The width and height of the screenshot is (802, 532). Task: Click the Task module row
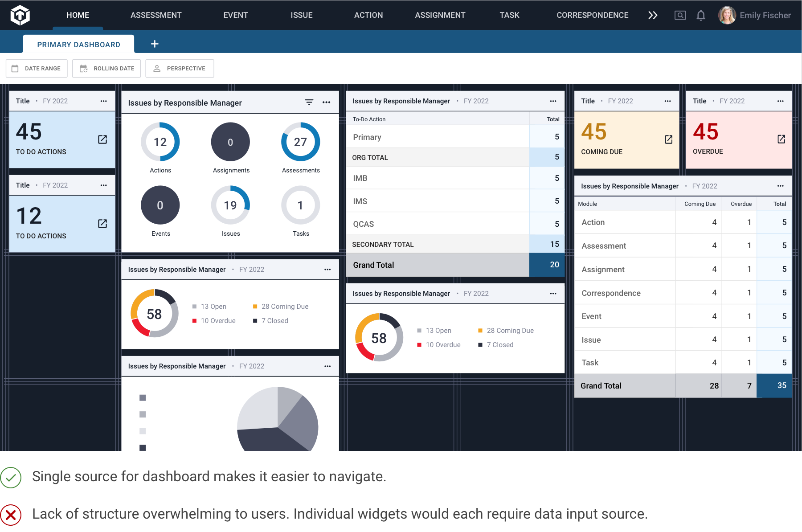[x=683, y=362]
